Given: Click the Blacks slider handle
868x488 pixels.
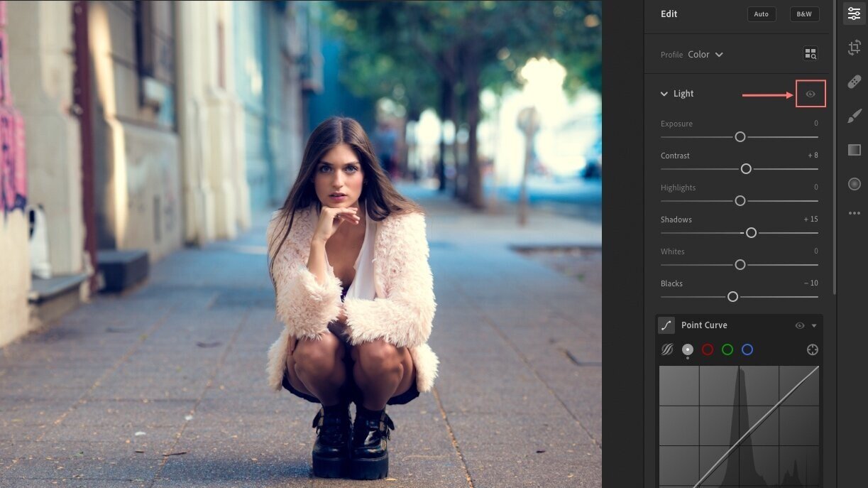Looking at the screenshot, I should click(732, 297).
